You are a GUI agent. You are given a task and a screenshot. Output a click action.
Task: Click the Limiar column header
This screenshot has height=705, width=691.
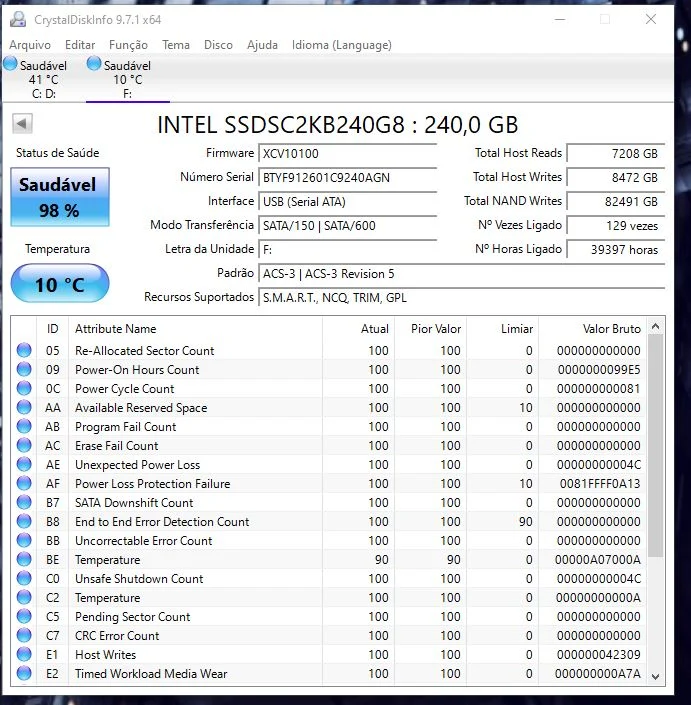click(x=502, y=329)
